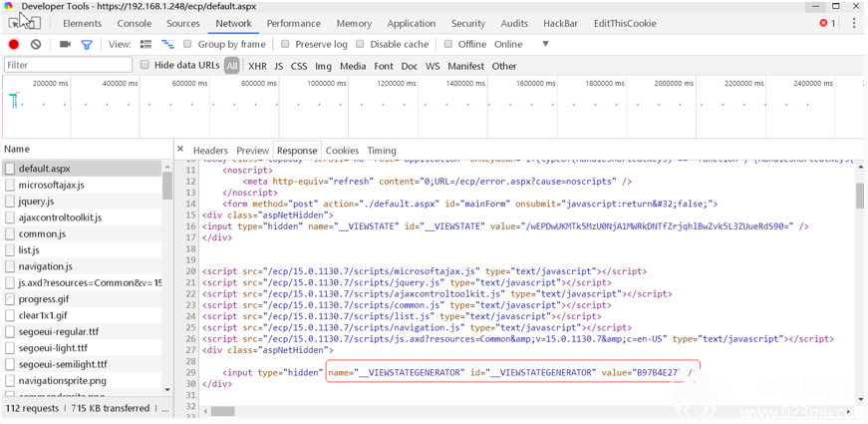Check the Disable cache option
Viewport: 868px width, 424px height.
click(x=360, y=44)
